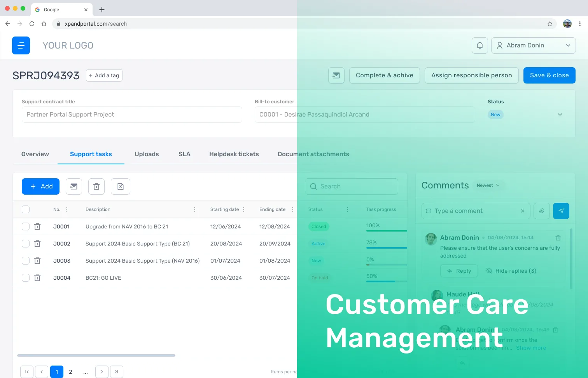Delete task J0001 with its trash icon
Screen dimensions: 588x378
click(37, 226)
